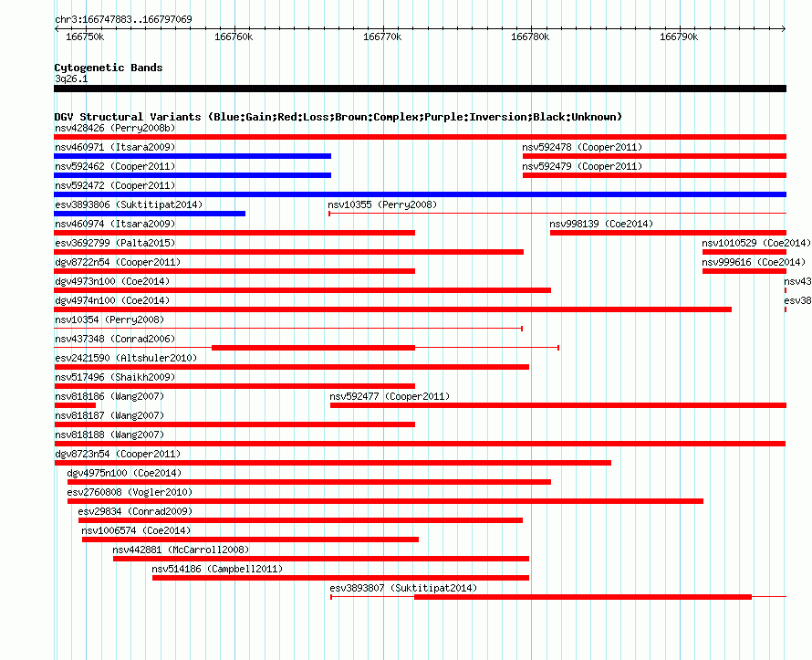Open esv29834 (Conrad2009) variant

(135, 511)
